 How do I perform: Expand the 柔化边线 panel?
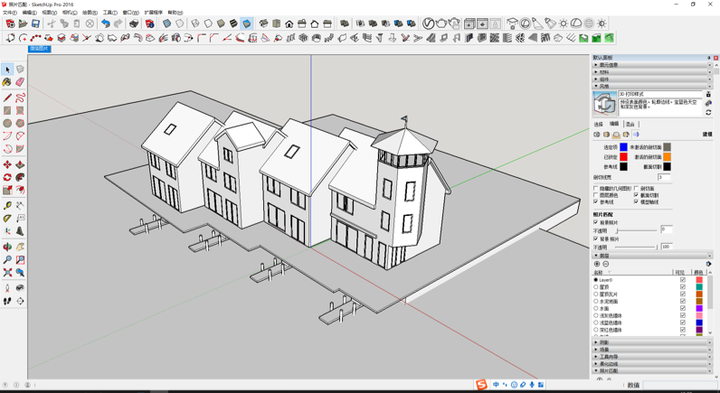(652, 364)
